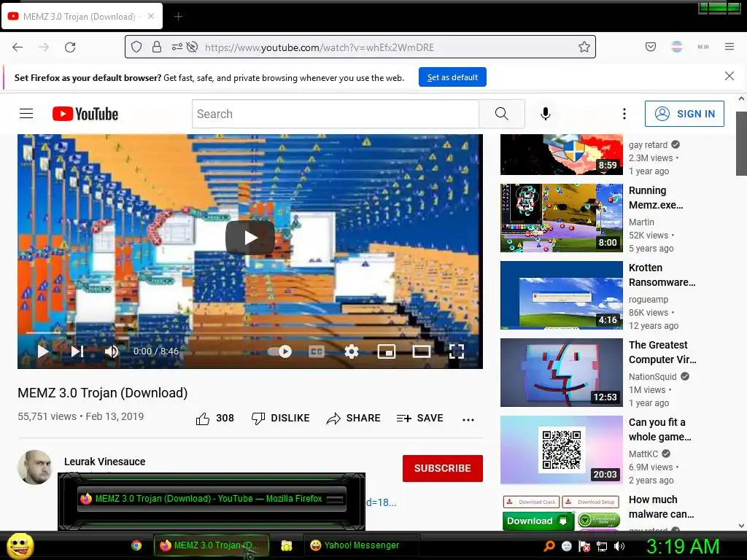The height and width of the screenshot is (560, 747).
Task: Select MEMZ 3.0 Trojan taskbar button
Action: click(212, 545)
